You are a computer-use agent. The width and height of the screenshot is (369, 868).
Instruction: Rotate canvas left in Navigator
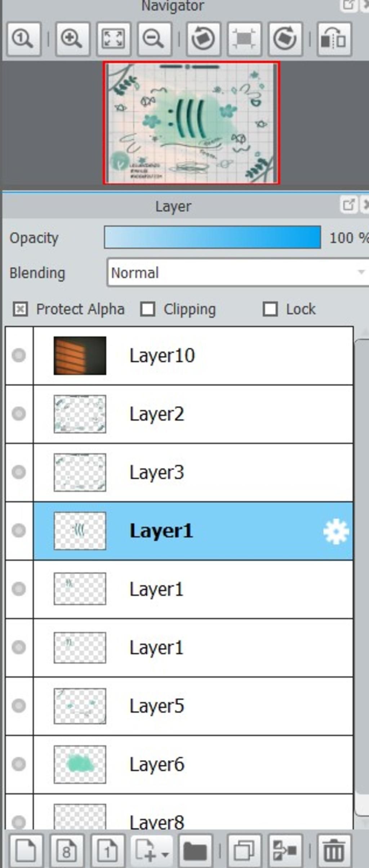click(x=203, y=39)
